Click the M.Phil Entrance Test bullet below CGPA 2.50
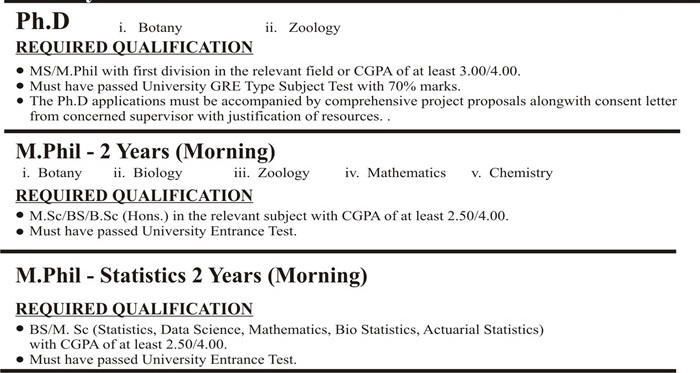The width and height of the screenshot is (700, 373). tap(163, 232)
